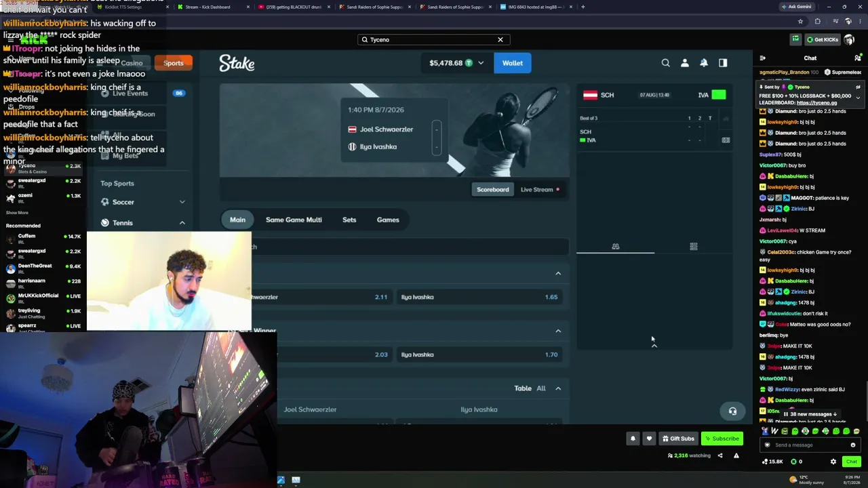Switch to Sports section
The width and height of the screenshot is (868, 488).
(173, 63)
